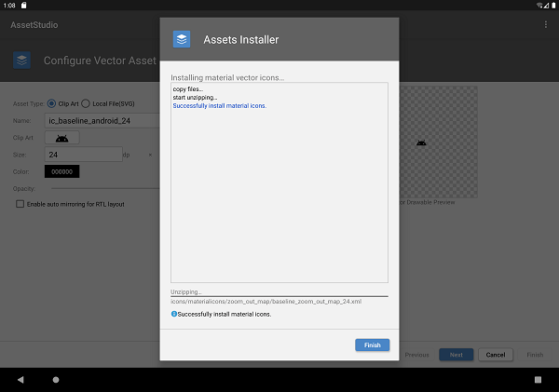Viewport: 559px width, 392px height.
Task: Click the greyed Finish button in background wizard
Action: (535, 355)
